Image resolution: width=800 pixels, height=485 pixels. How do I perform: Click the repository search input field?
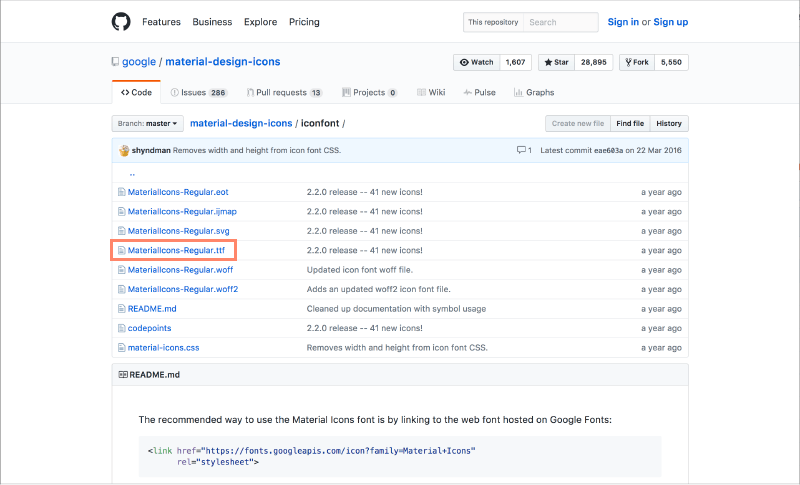point(560,22)
